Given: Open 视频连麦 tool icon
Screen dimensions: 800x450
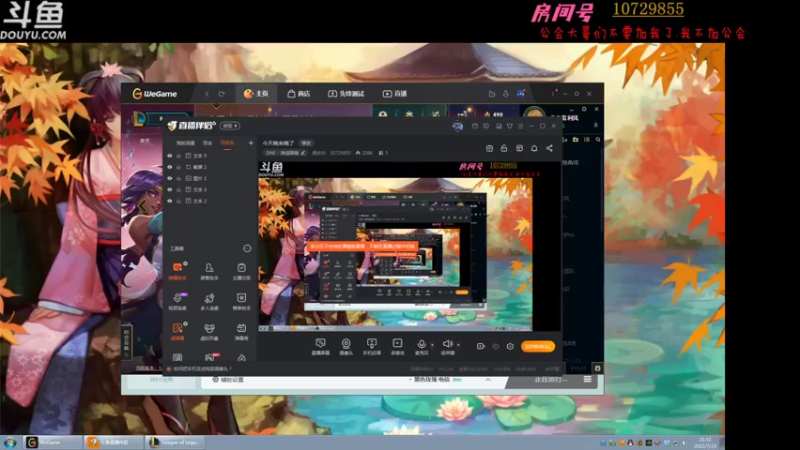Looking at the screenshot, I should (178, 301).
